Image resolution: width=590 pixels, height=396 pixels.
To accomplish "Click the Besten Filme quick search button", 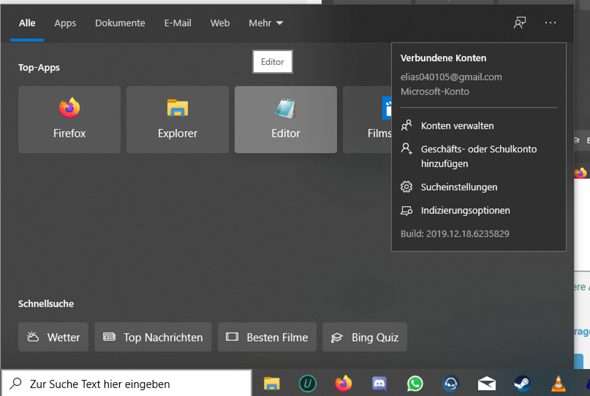I will [x=267, y=337].
